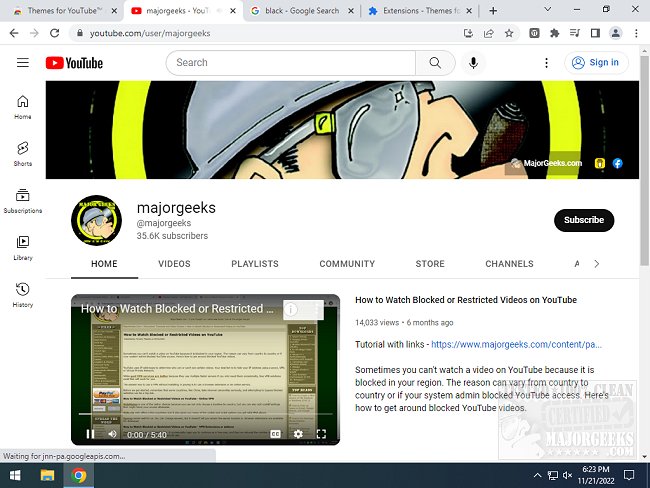Viewport: 650px width, 488px height.
Task: Click the taskbar speaker volume icon
Action: 568,475
